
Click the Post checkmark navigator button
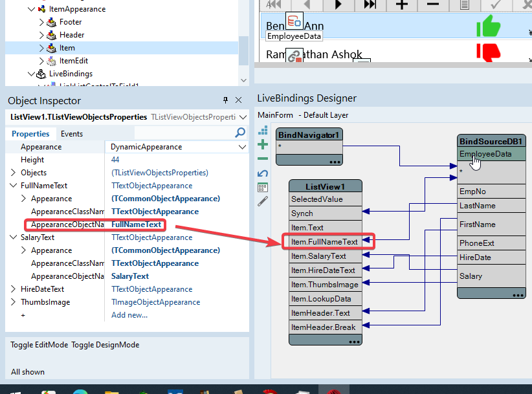tap(496, 5)
